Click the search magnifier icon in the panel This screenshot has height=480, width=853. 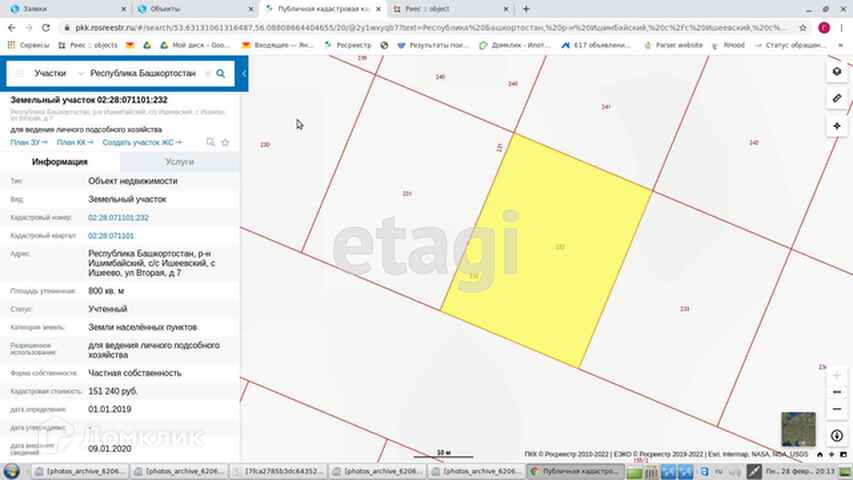pos(220,73)
